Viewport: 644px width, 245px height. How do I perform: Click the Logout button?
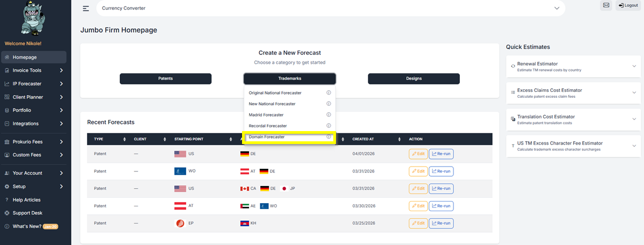tap(628, 5)
